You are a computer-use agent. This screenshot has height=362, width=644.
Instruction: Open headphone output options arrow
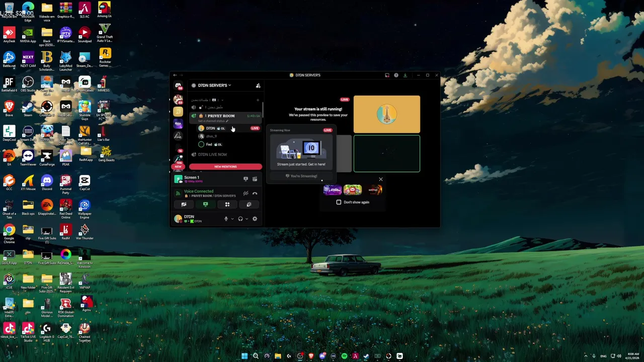pyautogui.click(x=247, y=219)
